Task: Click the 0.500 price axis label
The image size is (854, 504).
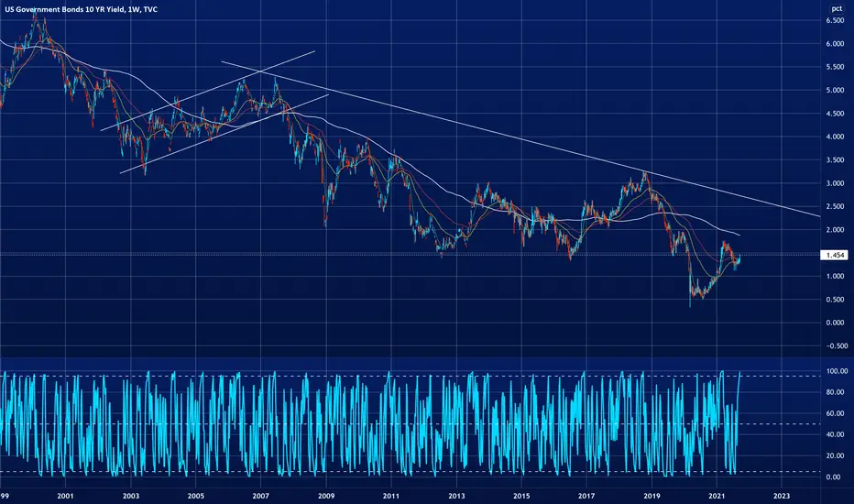Action: (835, 300)
